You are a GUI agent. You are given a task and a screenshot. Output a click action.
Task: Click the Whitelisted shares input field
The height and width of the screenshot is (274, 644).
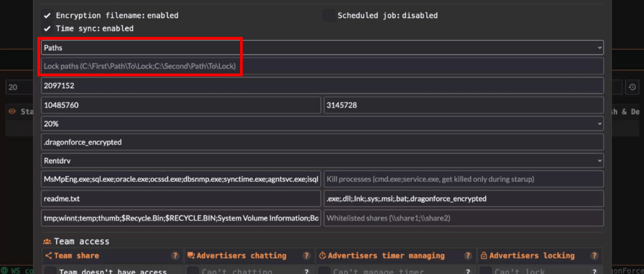tap(463, 218)
